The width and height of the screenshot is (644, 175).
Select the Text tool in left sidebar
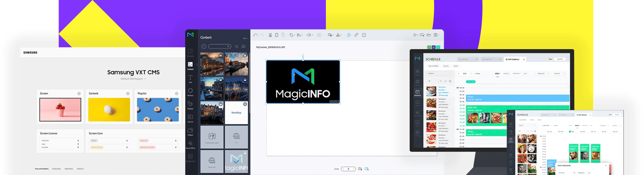click(190, 79)
